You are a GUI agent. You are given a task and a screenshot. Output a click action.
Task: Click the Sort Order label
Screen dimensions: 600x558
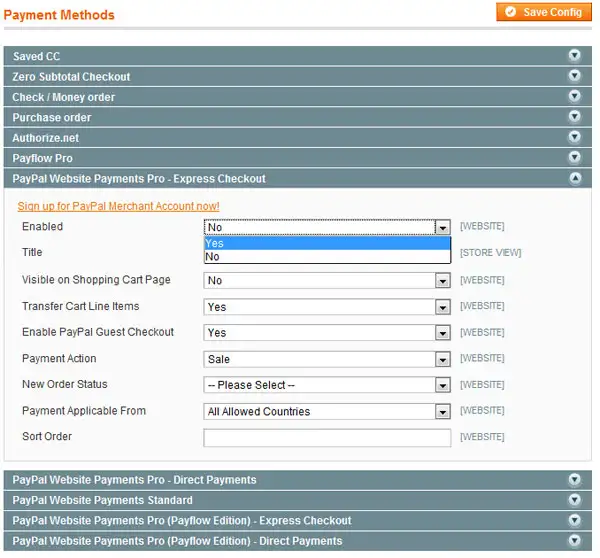click(x=47, y=436)
